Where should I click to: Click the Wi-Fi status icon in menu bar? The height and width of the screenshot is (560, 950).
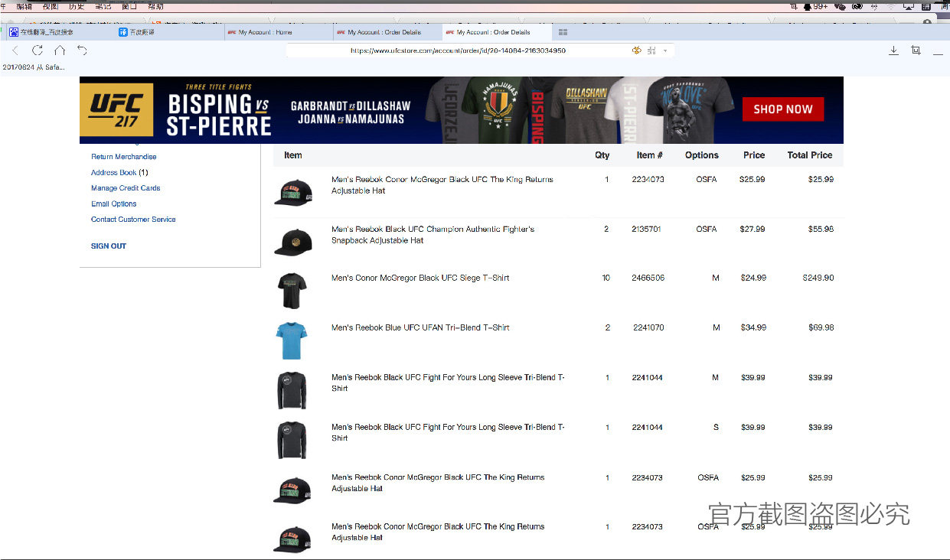tap(890, 5)
